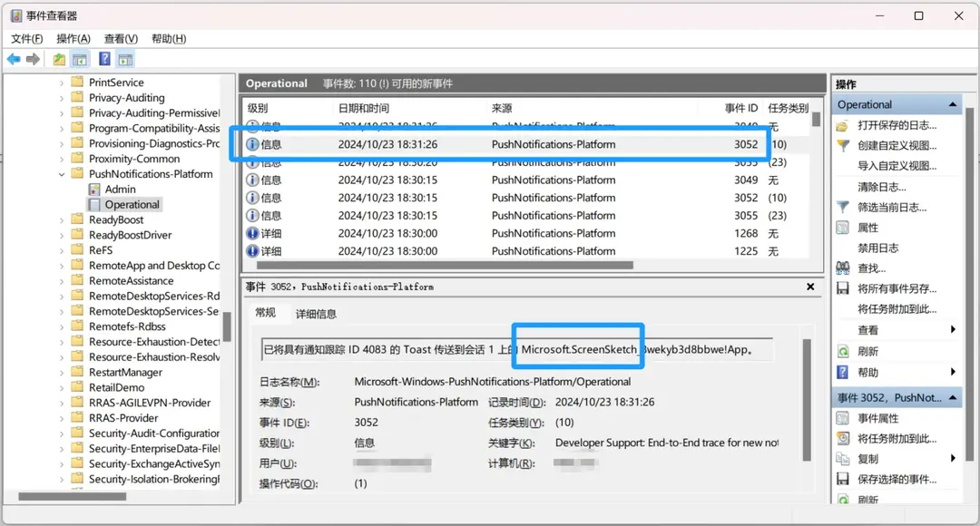
Task: Click 查找 in the actions pane
Action: (x=871, y=268)
